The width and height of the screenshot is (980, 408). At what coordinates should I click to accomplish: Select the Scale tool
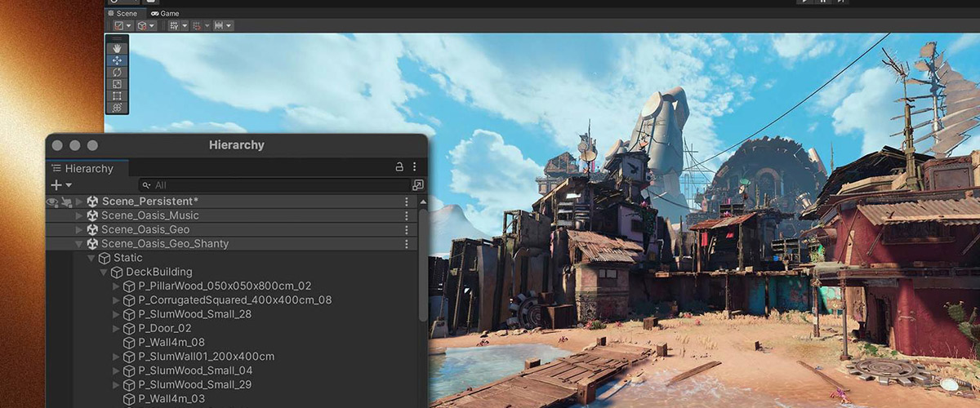pyautogui.click(x=118, y=84)
